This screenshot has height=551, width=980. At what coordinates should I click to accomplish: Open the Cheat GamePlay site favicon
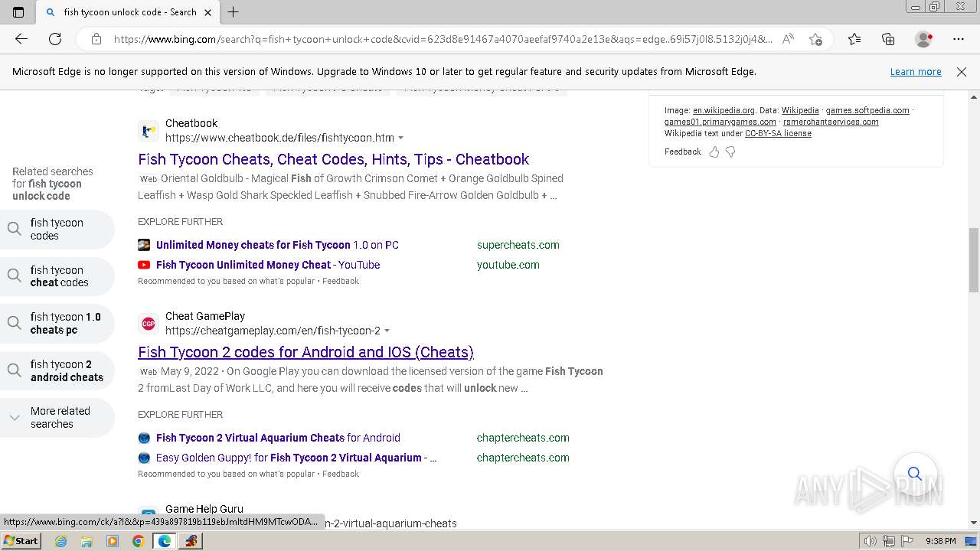pyautogui.click(x=149, y=324)
